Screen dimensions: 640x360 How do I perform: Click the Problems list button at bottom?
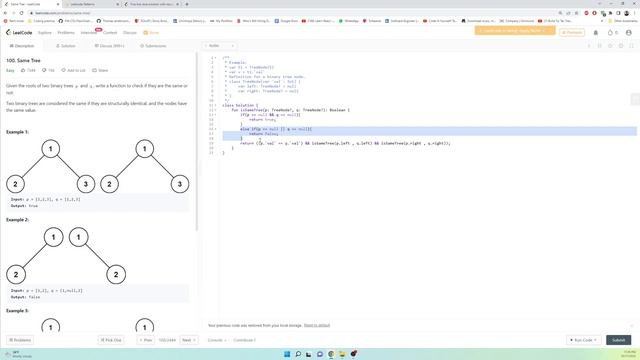(x=20, y=340)
